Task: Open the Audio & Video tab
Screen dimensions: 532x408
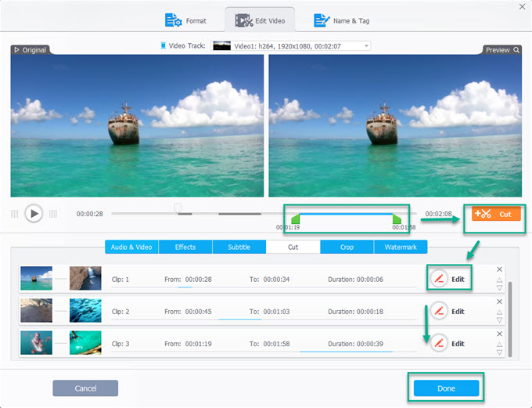Action: 131,247
